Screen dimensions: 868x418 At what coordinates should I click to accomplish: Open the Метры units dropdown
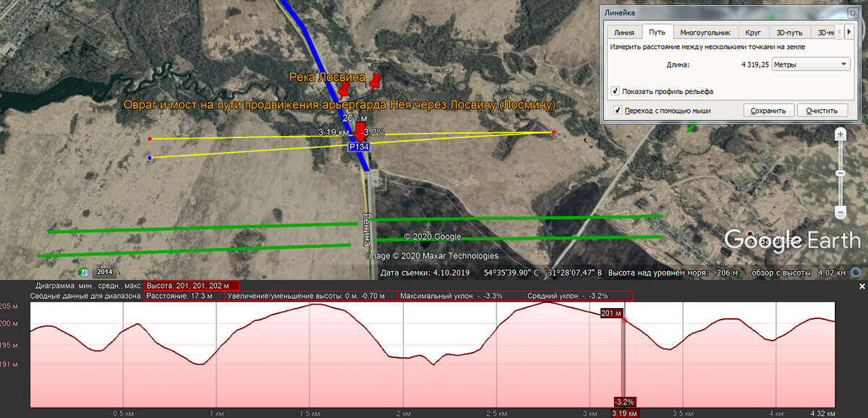(811, 64)
